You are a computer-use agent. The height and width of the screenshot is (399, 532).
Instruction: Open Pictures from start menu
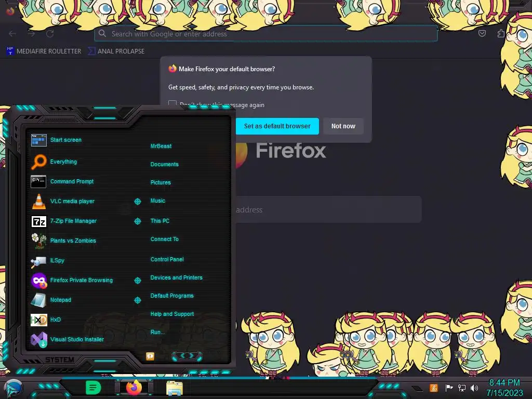(x=161, y=182)
